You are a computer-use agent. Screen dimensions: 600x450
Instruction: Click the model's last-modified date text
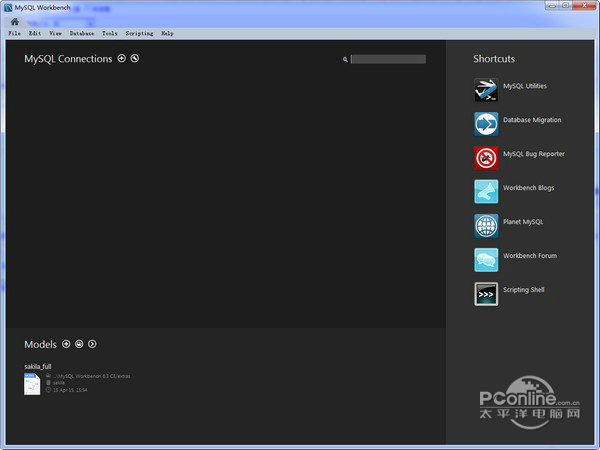pos(70,390)
